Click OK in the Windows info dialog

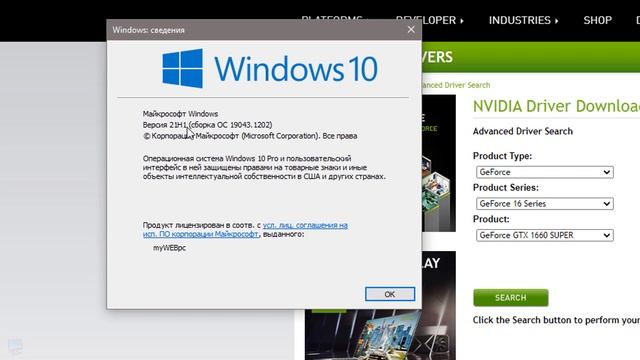pyautogui.click(x=390, y=294)
